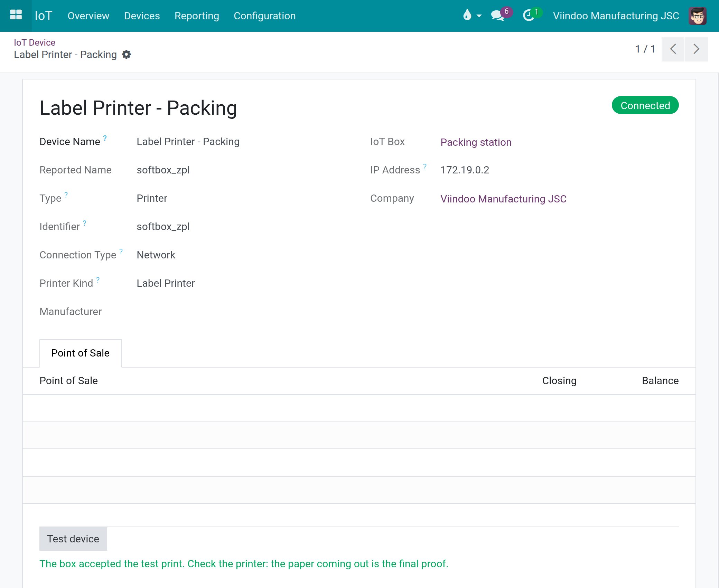The height and width of the screenshot is (588, 719).
Task: Edit the Device Name field value
Action: click(188, 142)
